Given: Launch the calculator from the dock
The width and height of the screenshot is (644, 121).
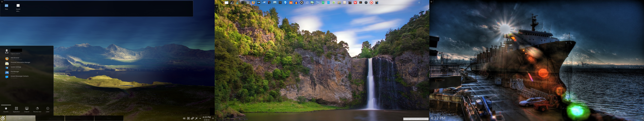Looking at the screenshot, I should coord(377,2).
